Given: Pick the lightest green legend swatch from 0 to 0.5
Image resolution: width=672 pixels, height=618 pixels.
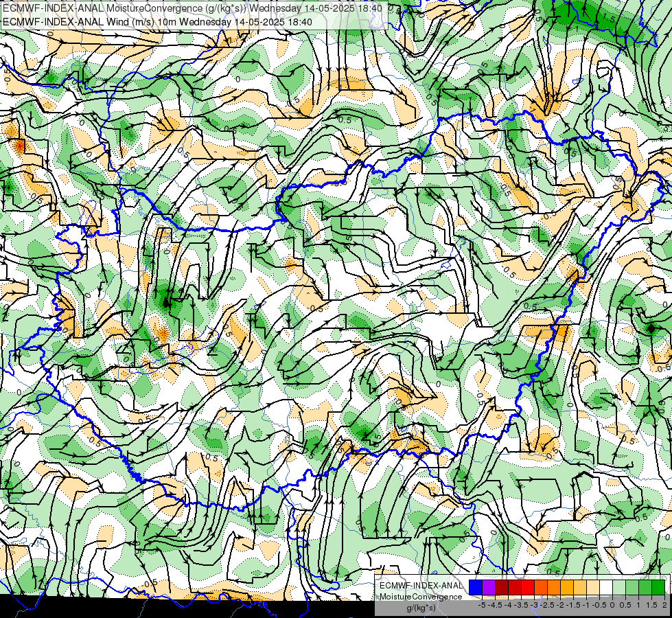Looking at the screenshot, I should [619, 588].
